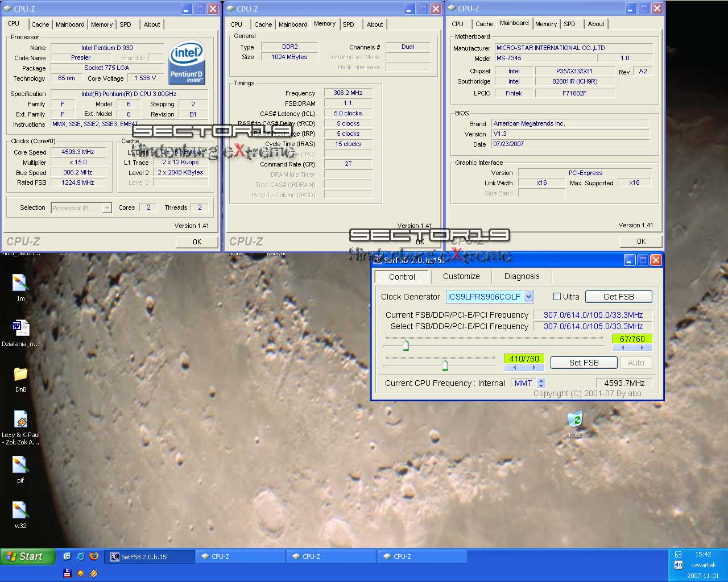Viewport: 728px width, 582px height.
Task: Decrease the 410/760 value with left arrow
Action: pyautogui.click(x=514, y=367)
